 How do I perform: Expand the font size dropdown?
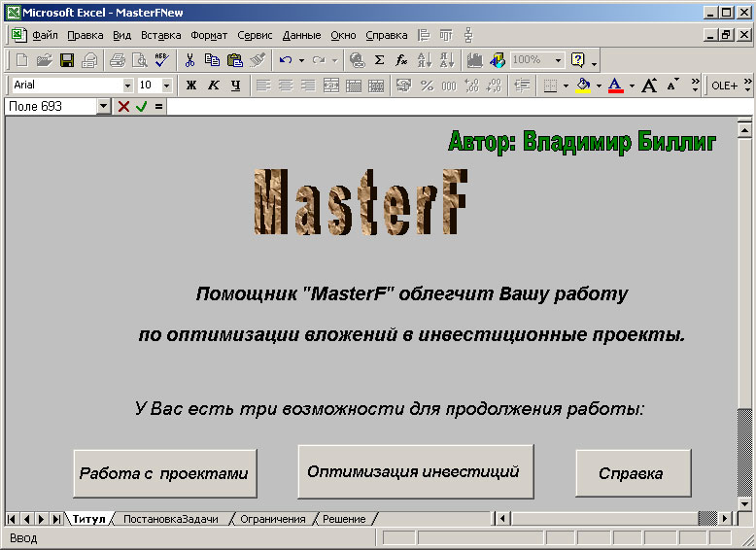point(167,86)
